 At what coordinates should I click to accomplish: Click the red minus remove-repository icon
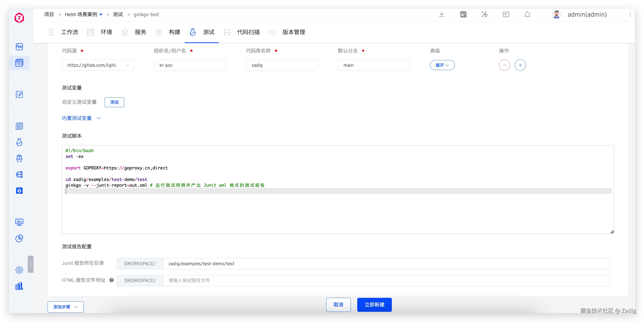[x=504, y=65]
